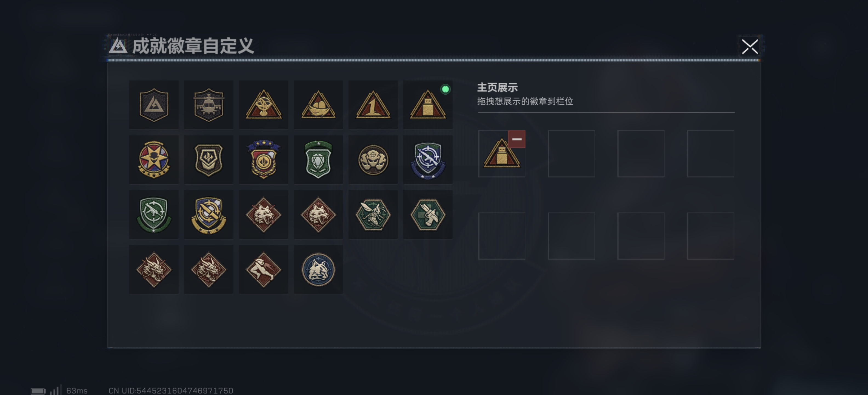Select the green rifle crosshair shield badge

pos(154,215)
